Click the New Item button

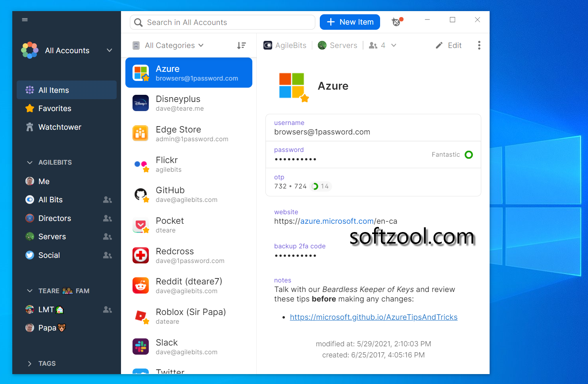point(350,22)
